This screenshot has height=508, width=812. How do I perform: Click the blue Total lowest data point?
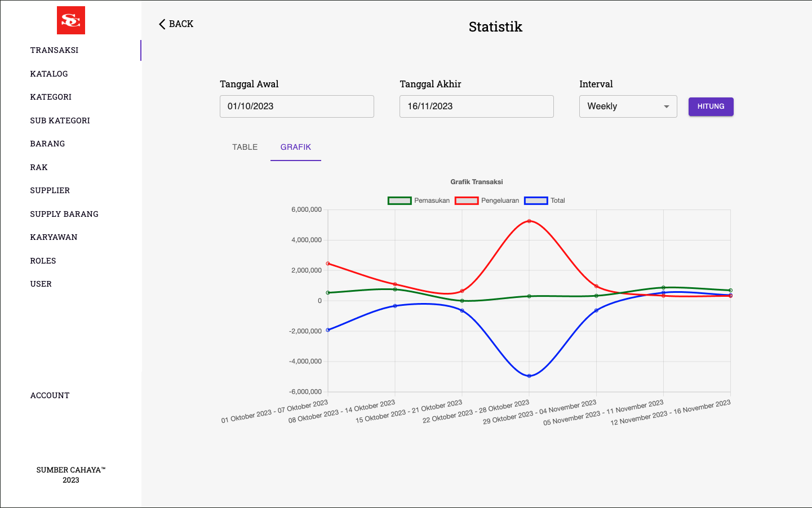[529, 376]
